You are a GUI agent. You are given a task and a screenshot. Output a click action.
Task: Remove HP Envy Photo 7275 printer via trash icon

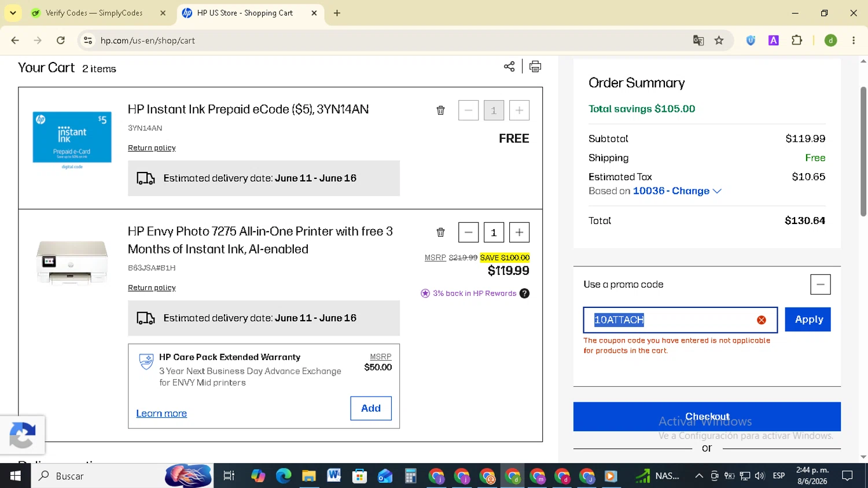pos(440,233)
